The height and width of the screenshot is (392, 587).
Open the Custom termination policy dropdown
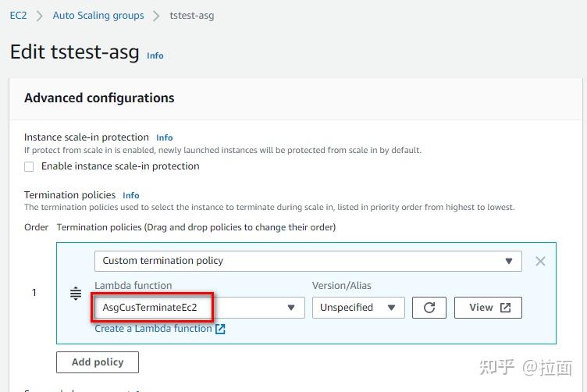point(308,261)
